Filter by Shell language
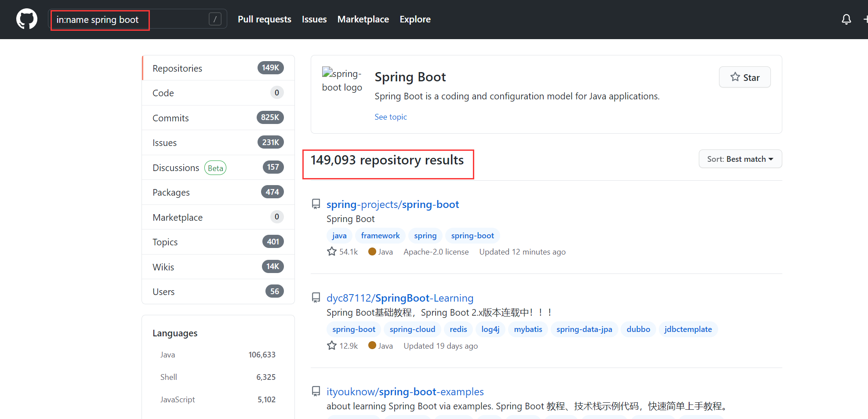 (218, 377)
